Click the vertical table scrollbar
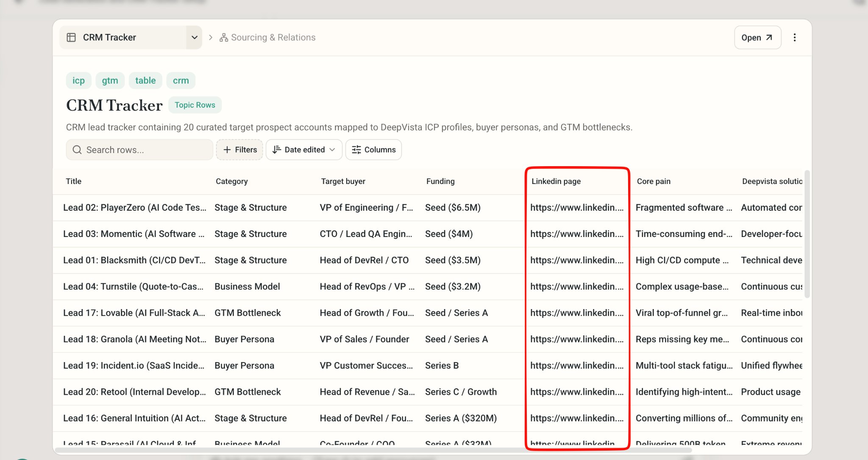Image resolution: width=868 pixels, height=460 pixels. [x=807, y=234]
